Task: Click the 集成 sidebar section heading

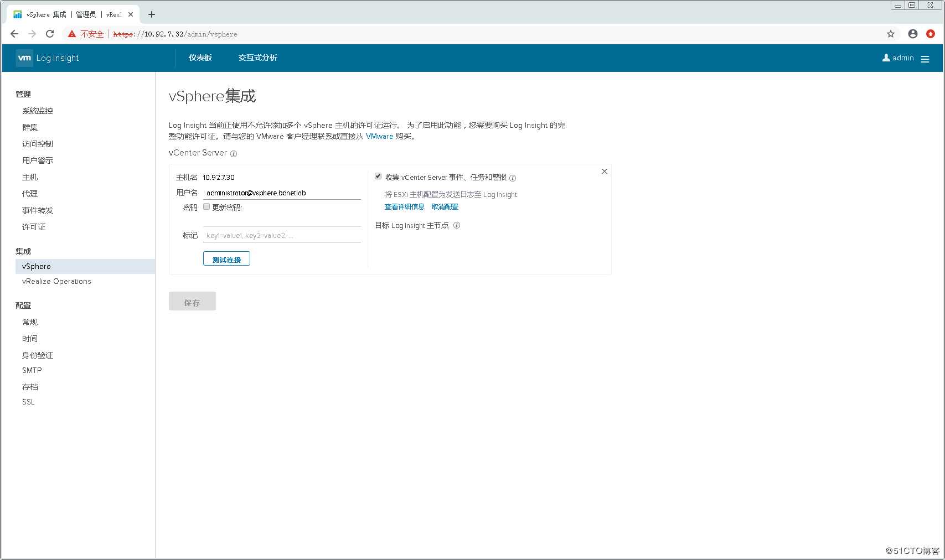Action: pos(23,251)
